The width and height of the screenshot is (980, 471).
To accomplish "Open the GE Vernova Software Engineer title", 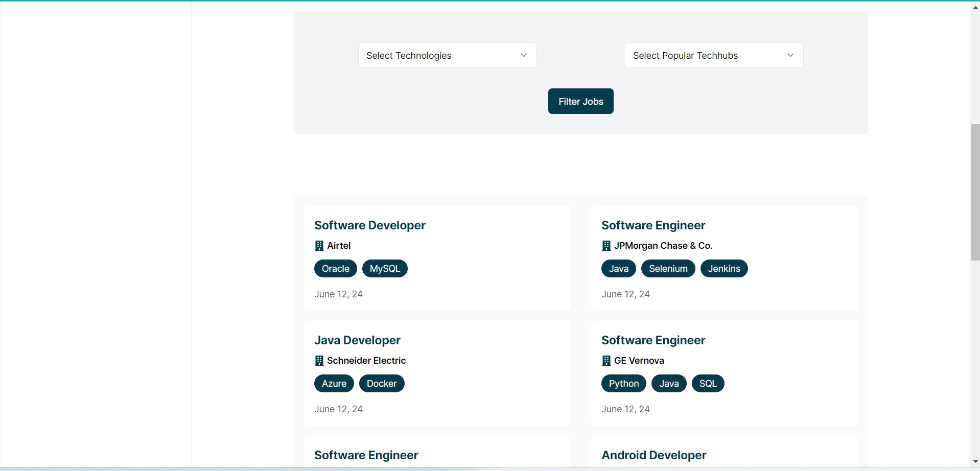I will coord(653,340).
